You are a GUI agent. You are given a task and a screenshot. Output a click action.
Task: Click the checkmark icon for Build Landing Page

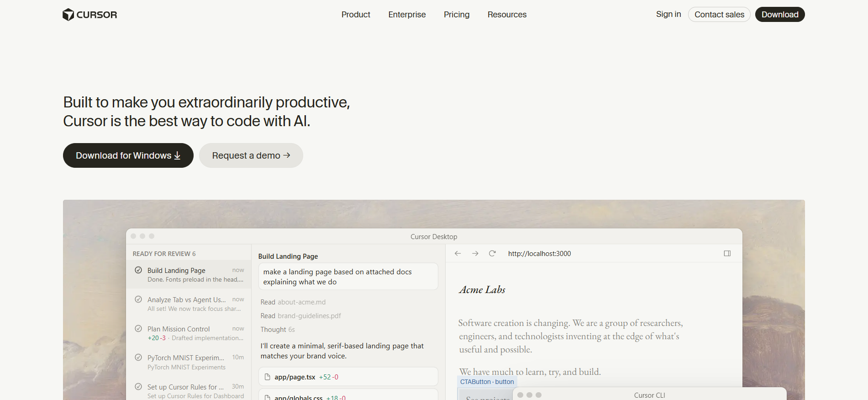coord(138,270)
